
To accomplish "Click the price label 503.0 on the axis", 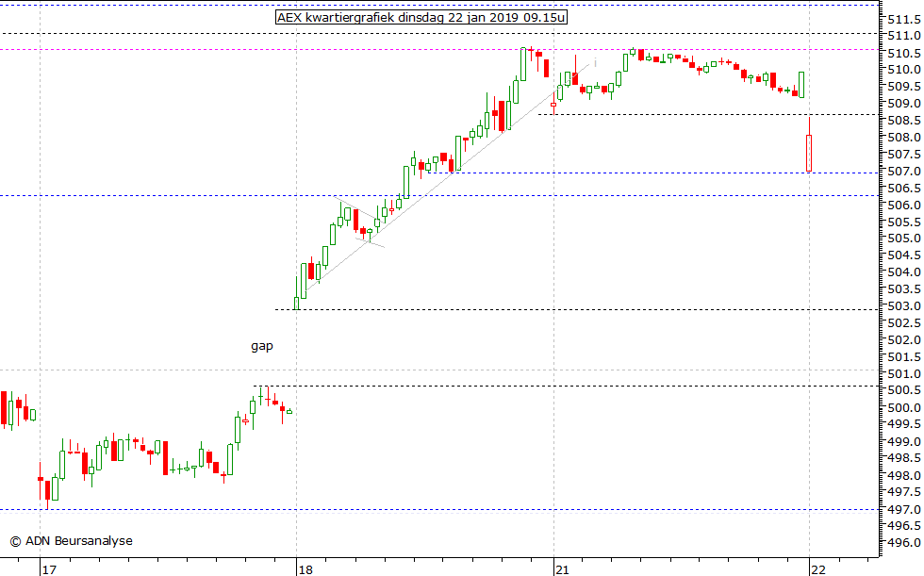I will (904, 306).
